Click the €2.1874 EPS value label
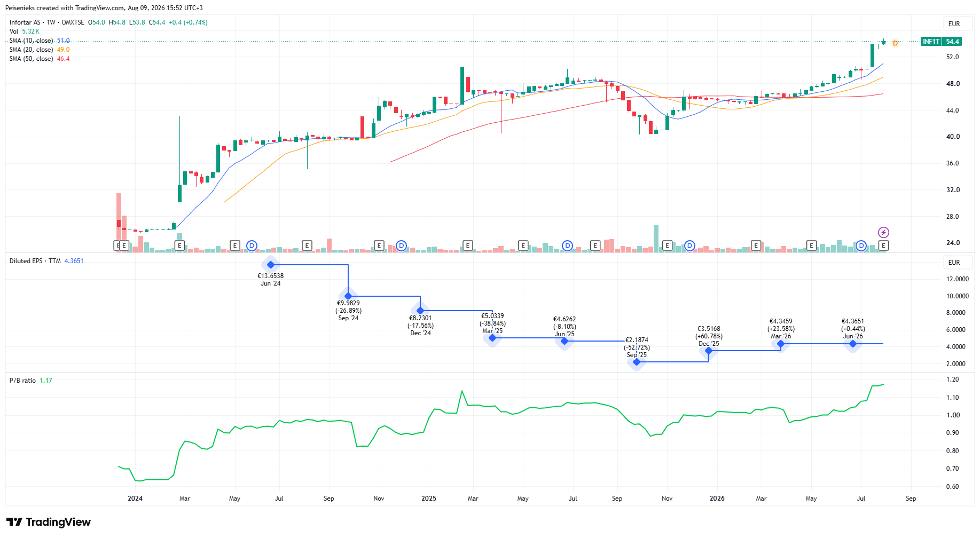The width and height of the screenshot is (980, 538). click(637, 340)
